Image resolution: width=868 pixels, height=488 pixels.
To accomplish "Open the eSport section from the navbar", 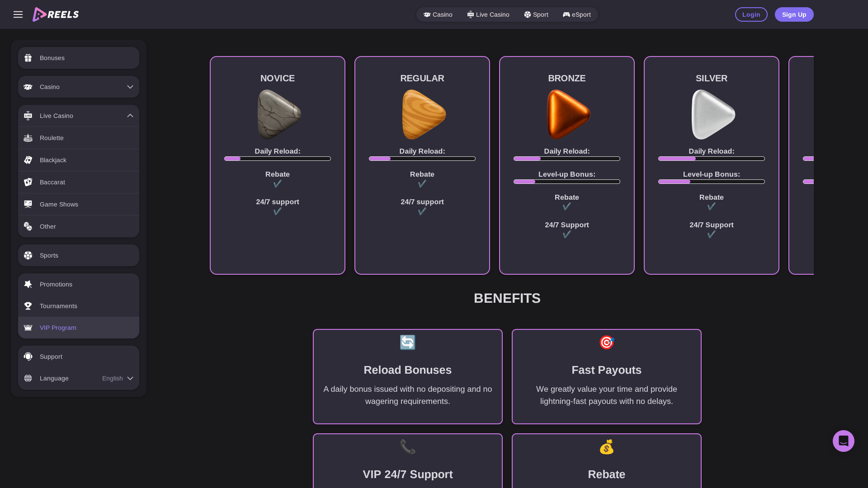I will 577,14.
